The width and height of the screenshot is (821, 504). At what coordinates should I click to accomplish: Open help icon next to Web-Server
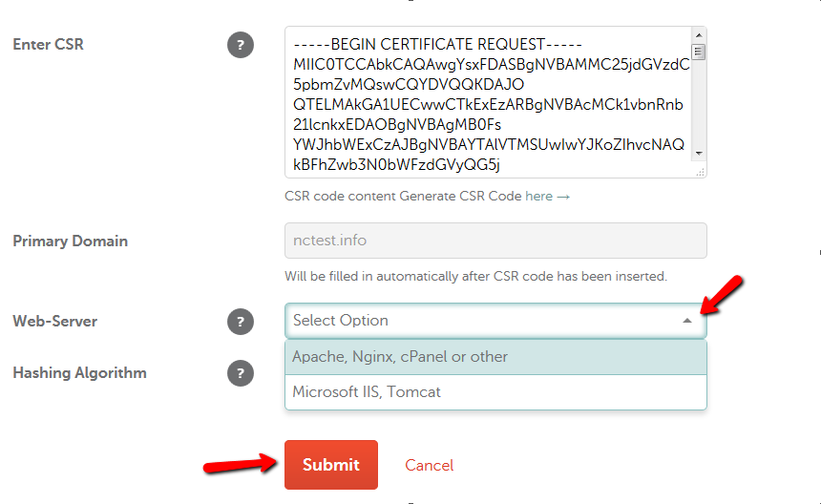coord(241,322)
